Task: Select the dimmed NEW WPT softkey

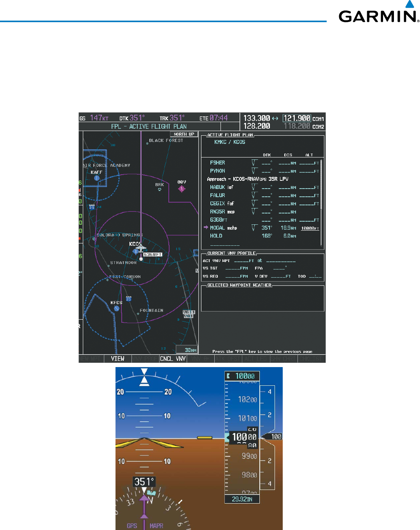Action: (x=91, y=359)
